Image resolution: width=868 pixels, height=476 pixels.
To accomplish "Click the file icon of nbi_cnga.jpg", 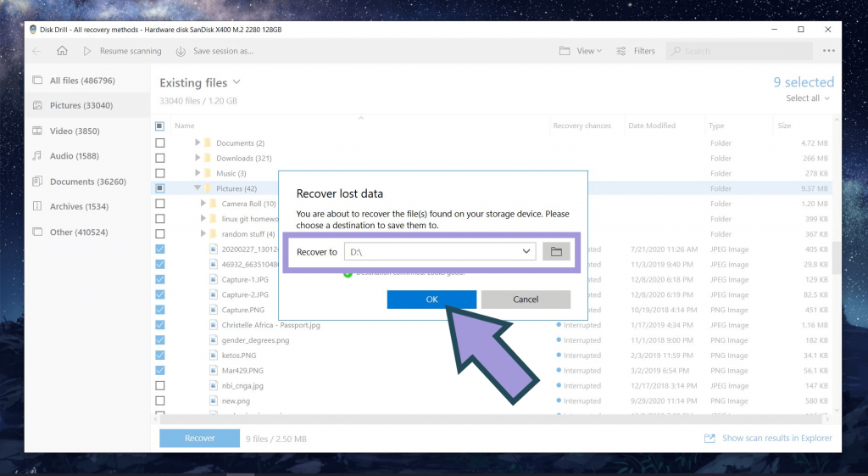I will (x=213, y=385).
